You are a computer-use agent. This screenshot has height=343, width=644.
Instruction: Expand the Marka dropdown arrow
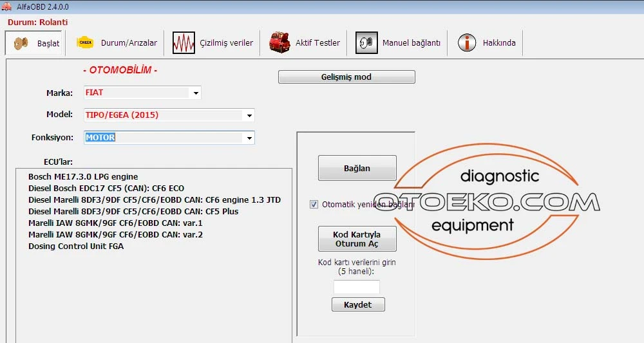click(x=196, y=93)
